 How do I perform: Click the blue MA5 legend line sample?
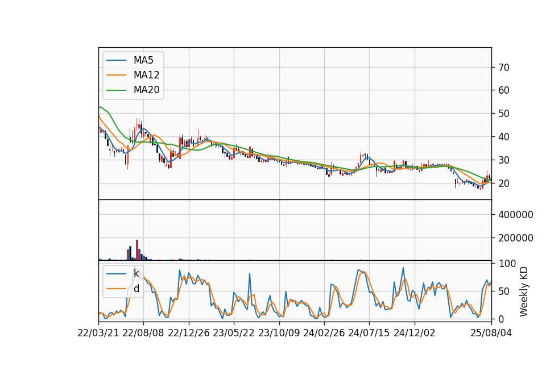click(116, 61)
